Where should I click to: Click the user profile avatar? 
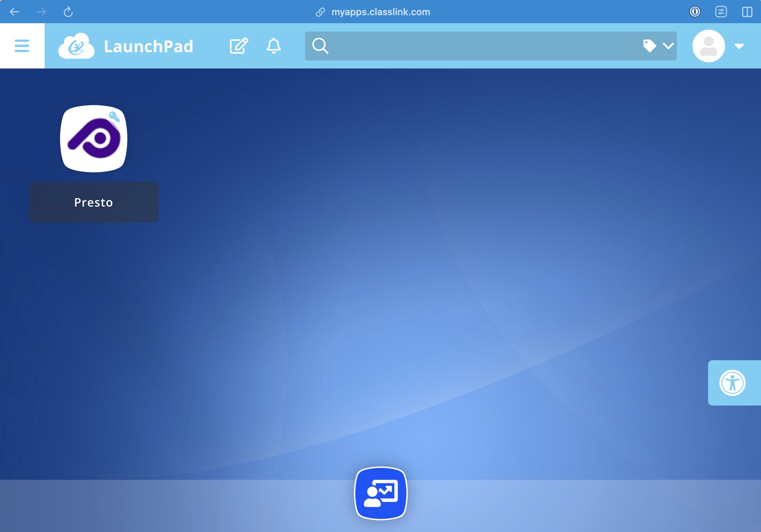click(x=708, y=46)
